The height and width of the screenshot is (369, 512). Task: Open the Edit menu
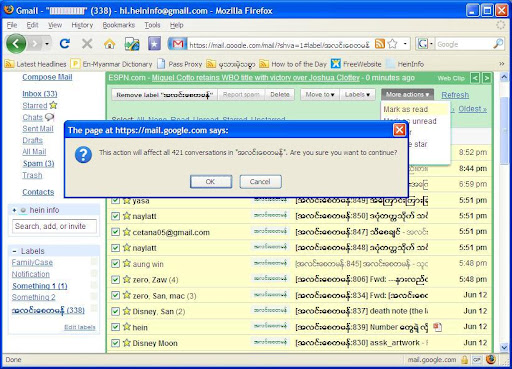click(x=32, y=25)
